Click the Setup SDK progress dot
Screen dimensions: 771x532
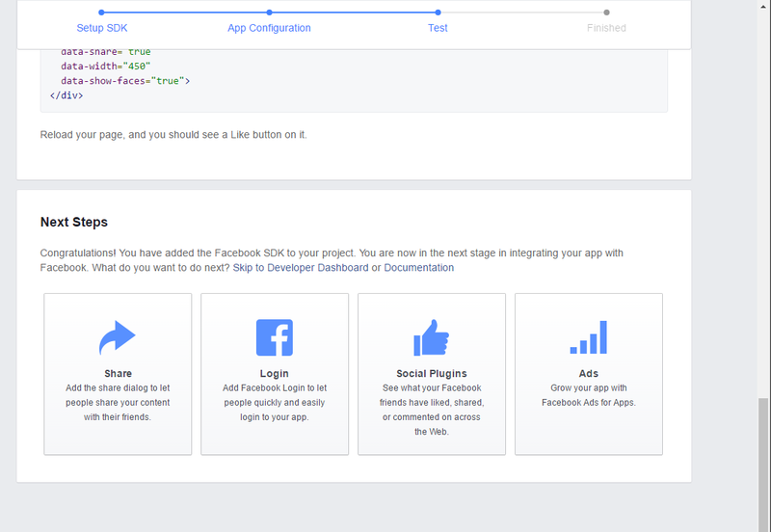tap(101, 13)
